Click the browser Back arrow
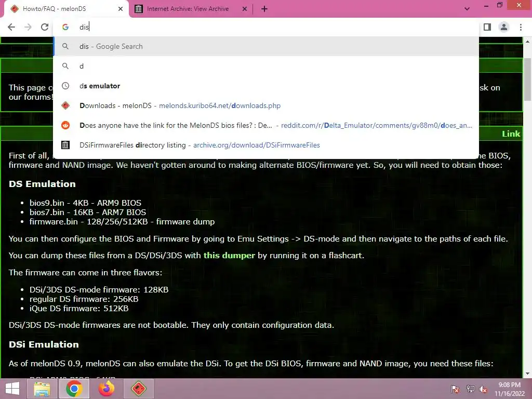This screenshot has height=399, width=532. 11,27
